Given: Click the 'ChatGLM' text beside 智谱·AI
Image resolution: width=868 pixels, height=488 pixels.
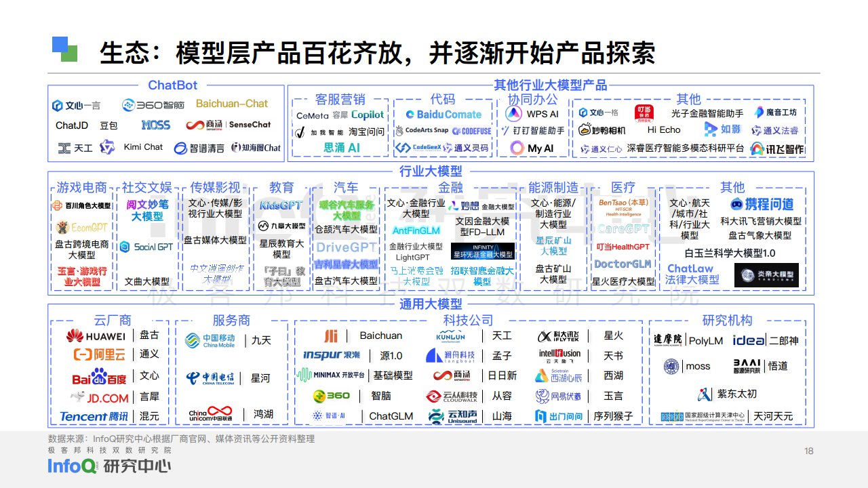Looking at the screenshot, I should pyautogui.click(x=391, y=416).
